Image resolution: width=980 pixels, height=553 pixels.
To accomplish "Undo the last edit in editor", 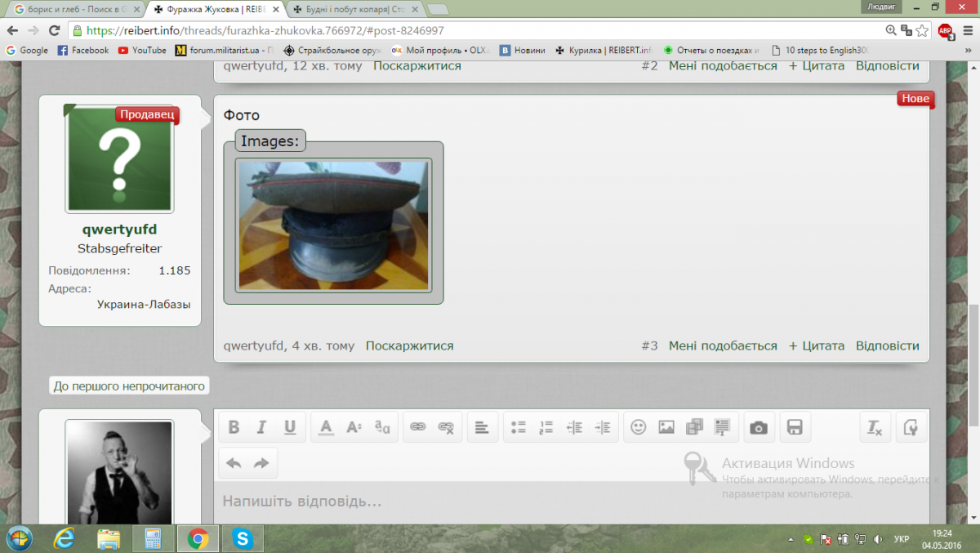I will coord(234,463).
